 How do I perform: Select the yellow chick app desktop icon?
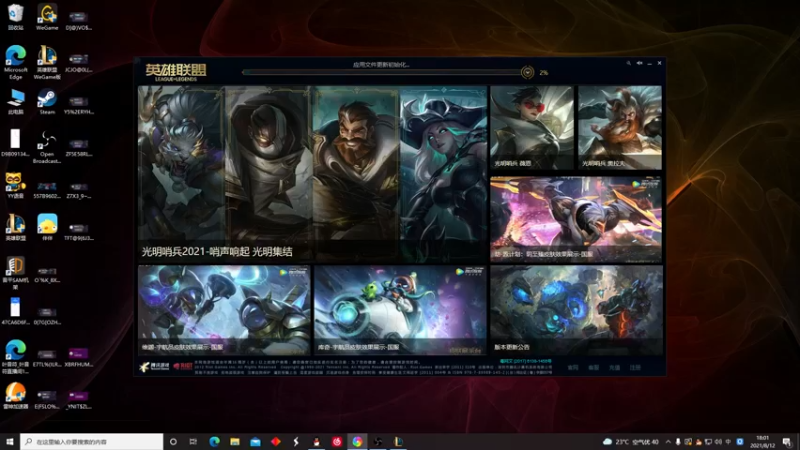(x=47, y=227)
